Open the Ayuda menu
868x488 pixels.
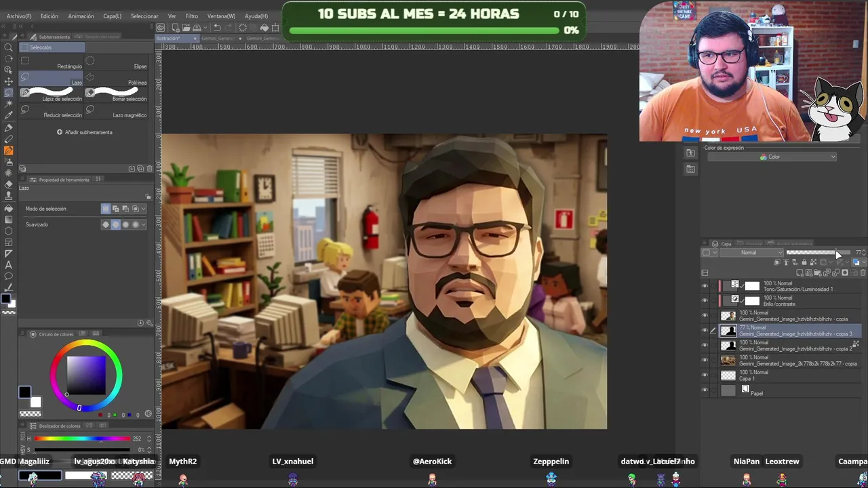click(256, 16)
